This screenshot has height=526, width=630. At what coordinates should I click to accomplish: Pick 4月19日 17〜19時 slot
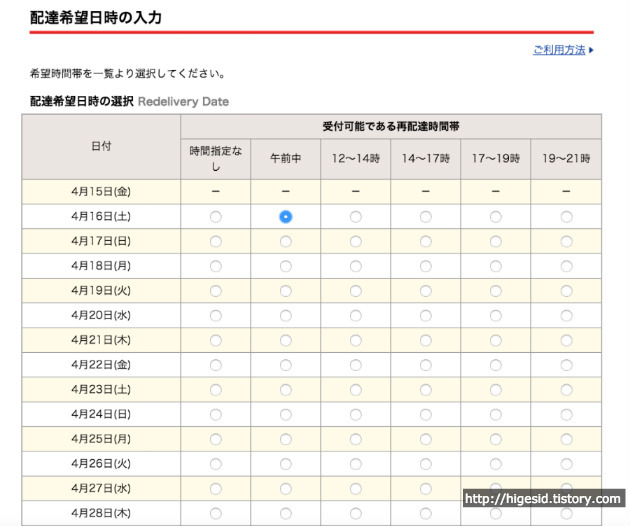coord(496,291)
